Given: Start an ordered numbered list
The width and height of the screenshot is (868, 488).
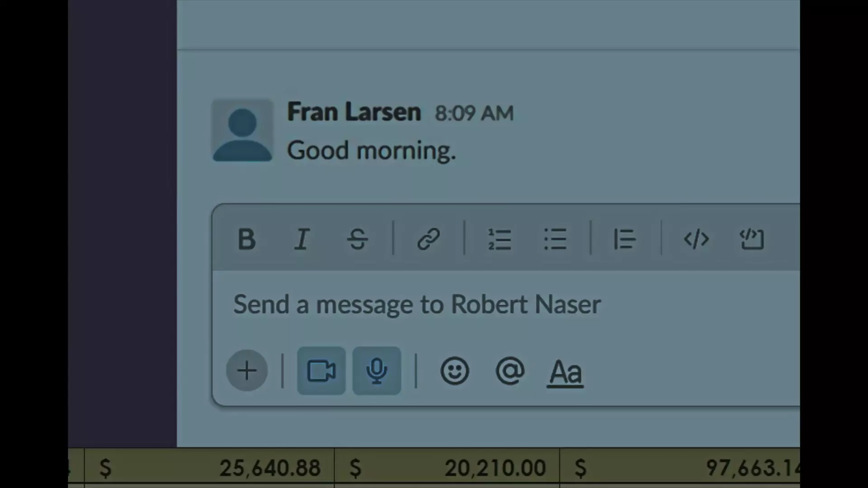Looking at the screenshot, I should (500, 239).
